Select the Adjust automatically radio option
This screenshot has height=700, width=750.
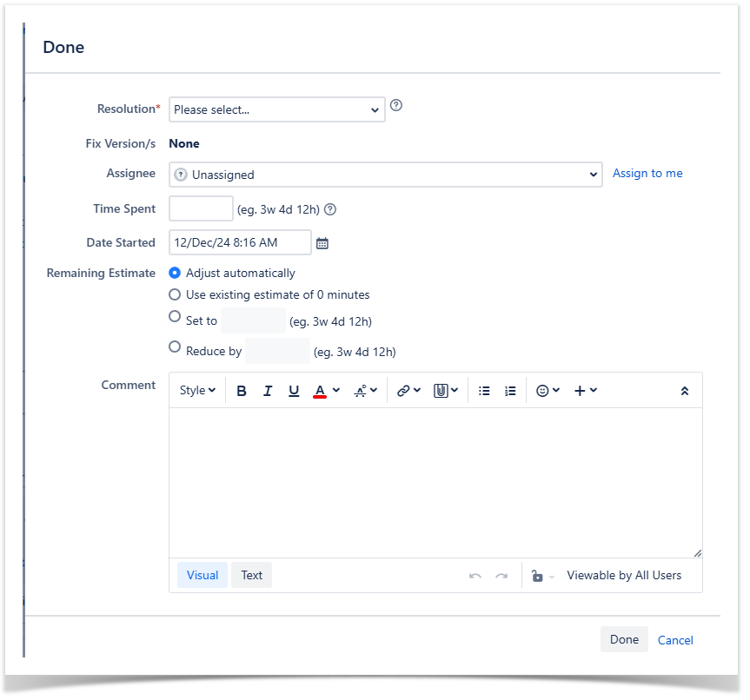click(x=175, y=273)
